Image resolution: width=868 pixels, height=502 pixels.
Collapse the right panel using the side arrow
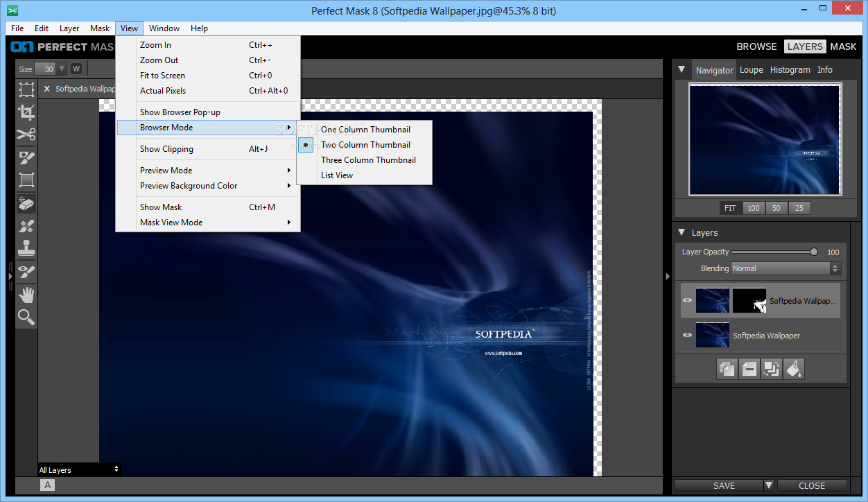[668, 276]
